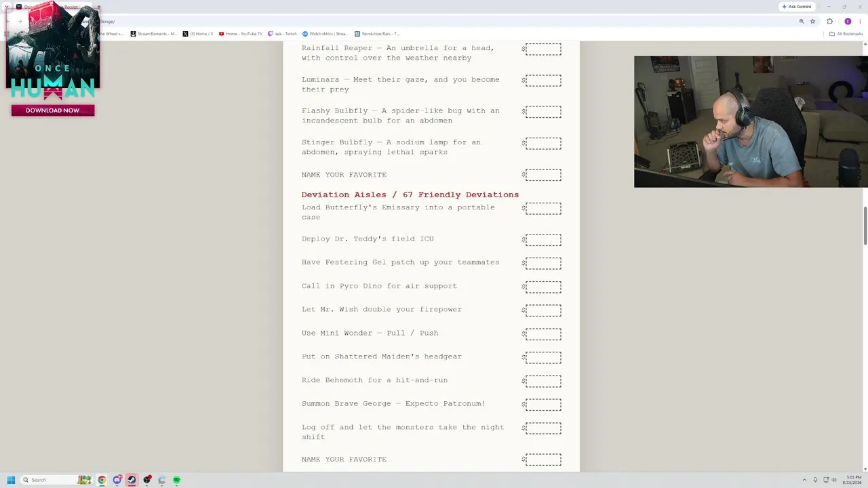
Task: Open the Chrome extensions puzzle icon
Action: (x=829, y=21)
